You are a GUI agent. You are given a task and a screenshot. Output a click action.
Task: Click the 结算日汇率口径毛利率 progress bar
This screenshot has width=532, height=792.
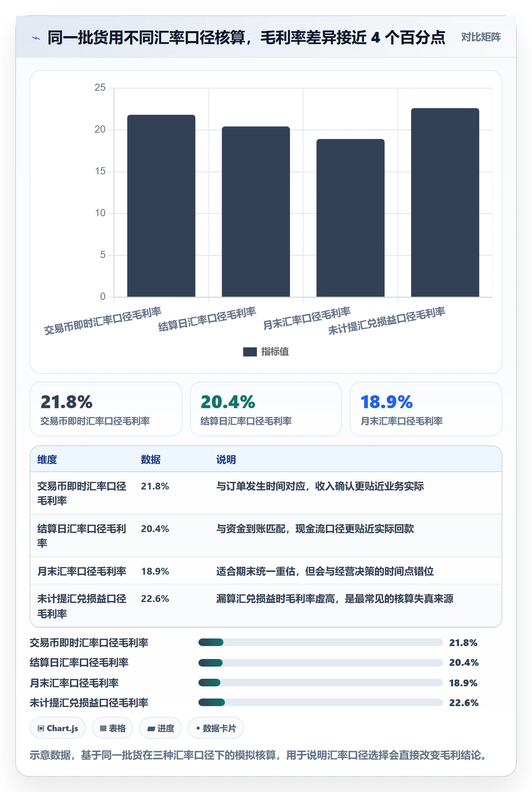pyautogui.click(x=320, y=663)
